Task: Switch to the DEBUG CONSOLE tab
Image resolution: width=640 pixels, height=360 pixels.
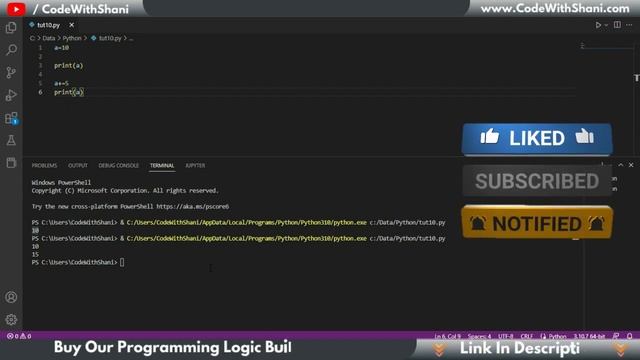Action: coord(118,165)
